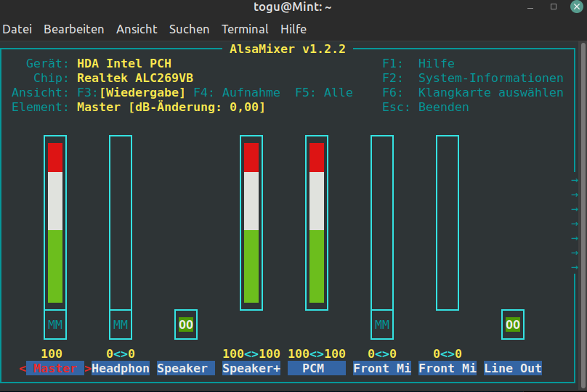Screen dimensions: 587x392
Task: Maximize the terminal window
Action: click(554, 7)
